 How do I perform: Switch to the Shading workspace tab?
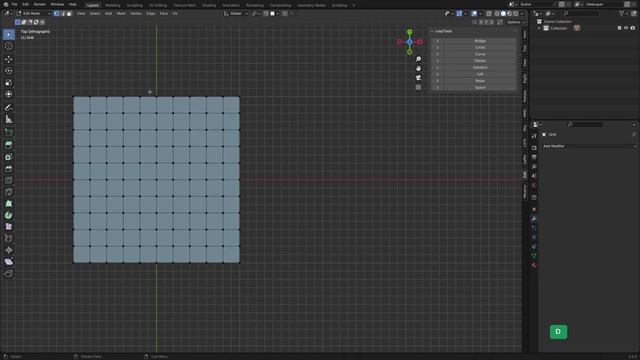[209, 5]
